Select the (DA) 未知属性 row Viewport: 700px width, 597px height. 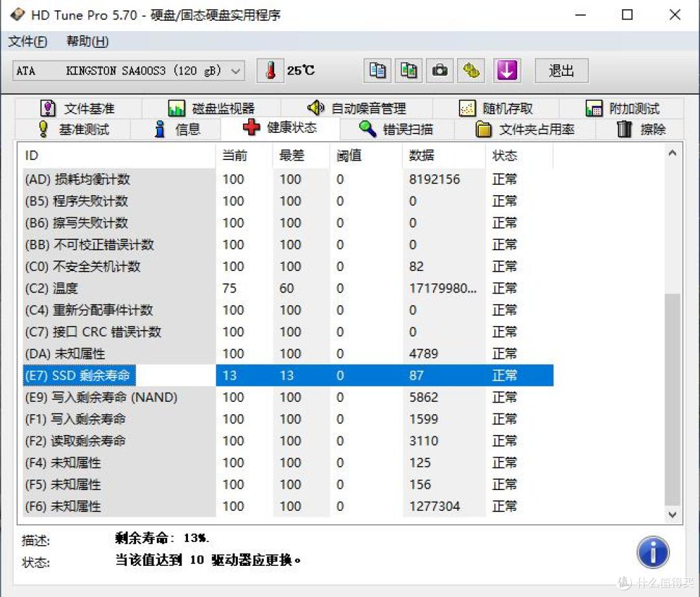pos(288,354)
